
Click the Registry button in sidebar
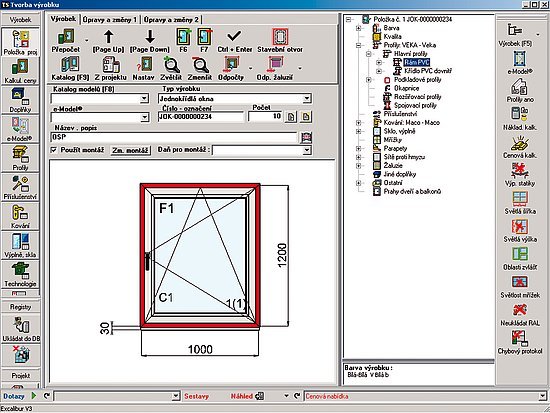[x=20, y=307]
